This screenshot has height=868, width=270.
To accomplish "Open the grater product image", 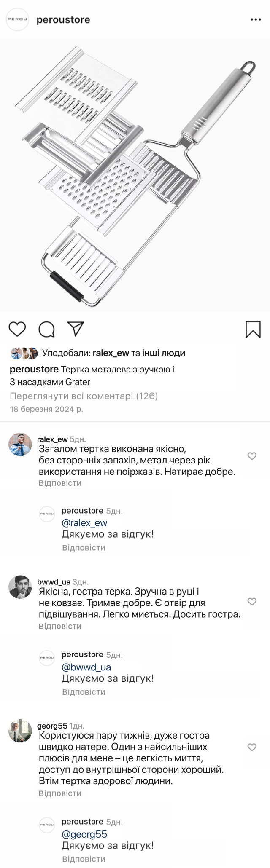I will (135, 175).
